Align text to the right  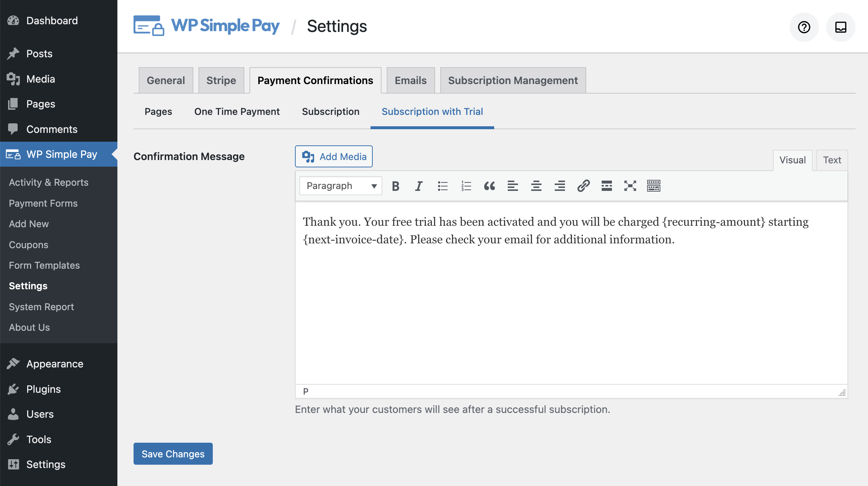(x=560, y=186)
